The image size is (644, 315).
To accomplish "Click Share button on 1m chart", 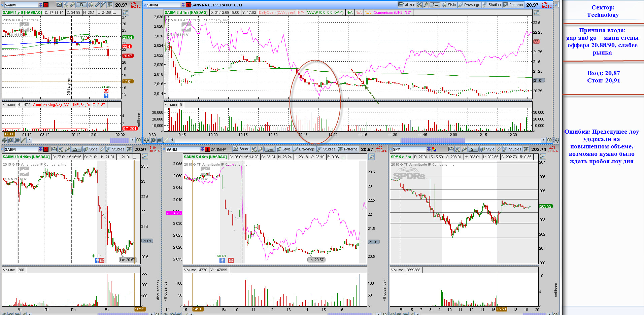I will [407, 5].
